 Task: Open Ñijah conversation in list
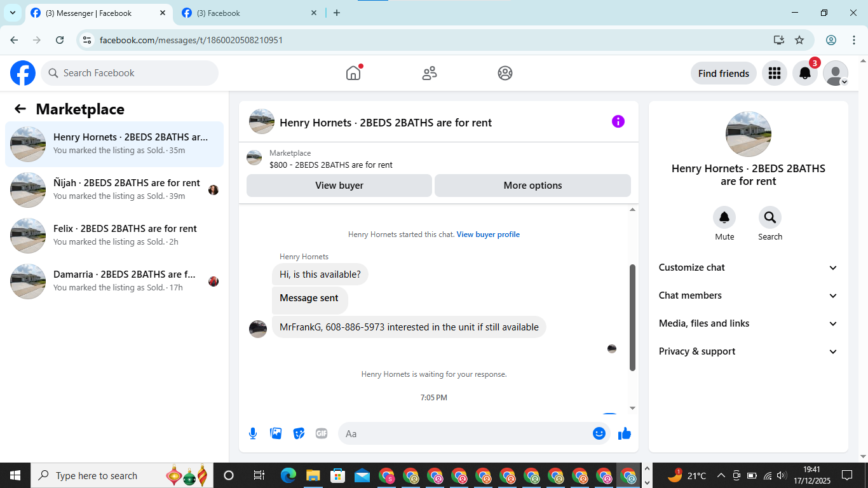(x=114, y=190)
